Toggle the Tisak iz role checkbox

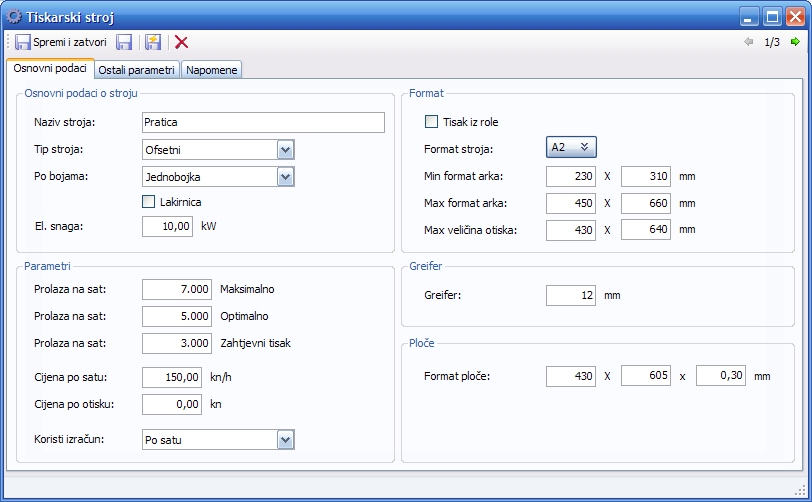[432, 122]
